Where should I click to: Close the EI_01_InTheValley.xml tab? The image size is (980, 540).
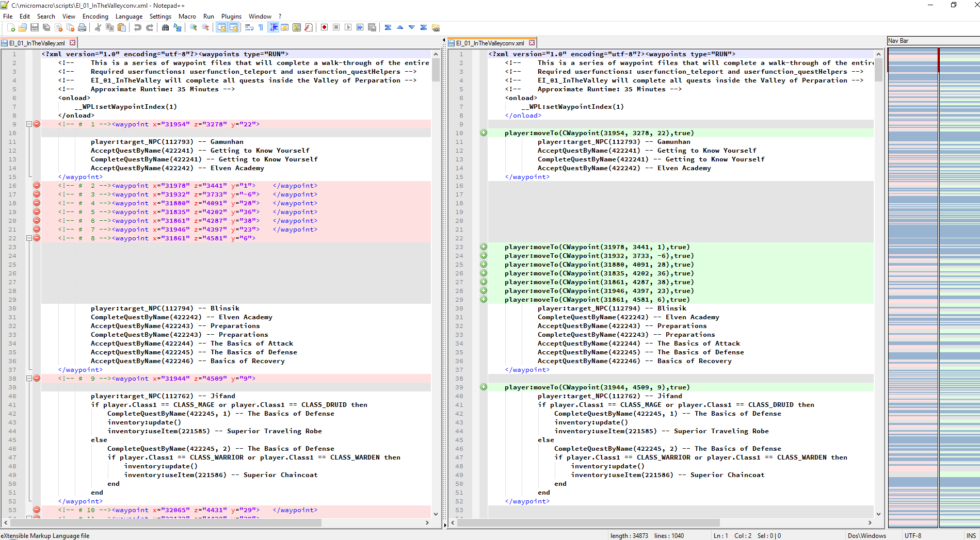click(x=73, y=43)
